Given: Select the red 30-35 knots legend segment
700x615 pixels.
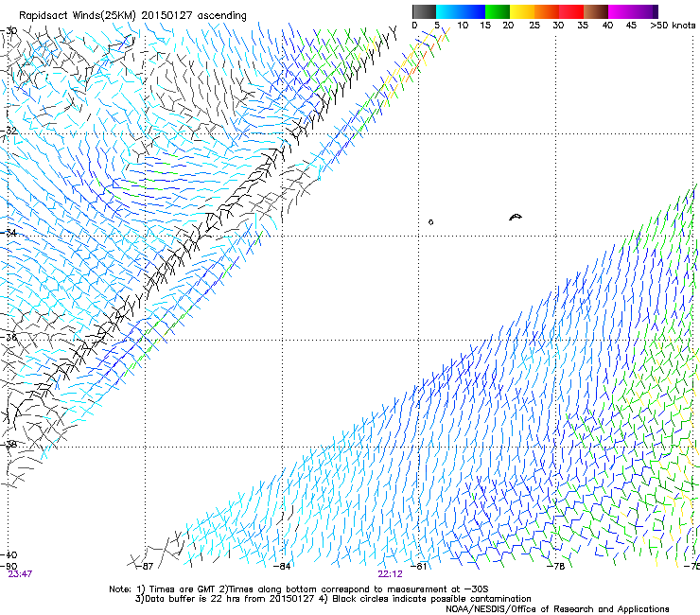Looking at the screenshot, I should coord(571,11).
